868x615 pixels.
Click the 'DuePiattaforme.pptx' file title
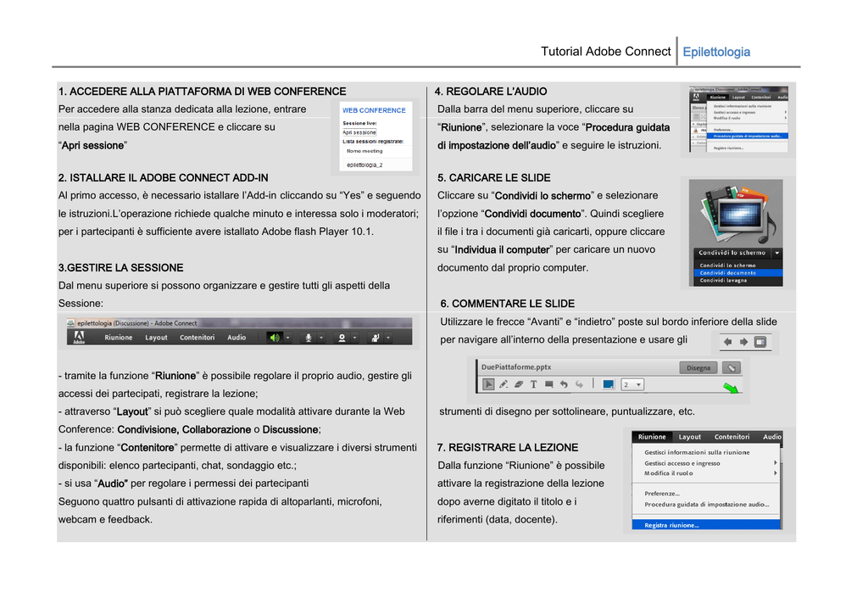pyautogui.click(x=516, y=366)
